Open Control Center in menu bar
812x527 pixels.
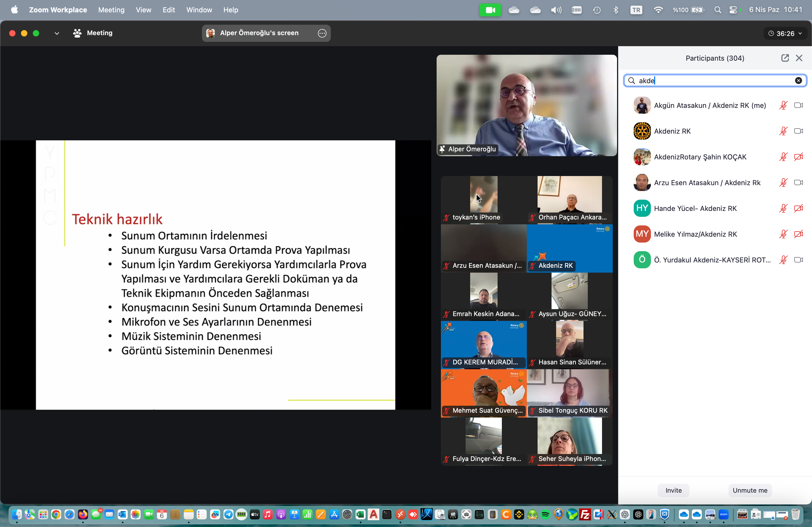(x=733, y=10)
